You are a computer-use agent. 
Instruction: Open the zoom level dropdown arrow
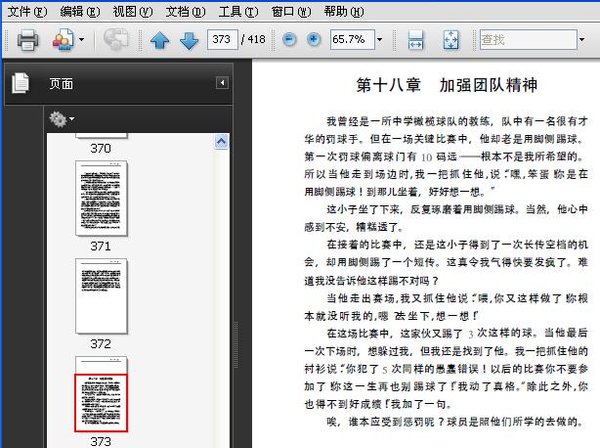[380, 39]
